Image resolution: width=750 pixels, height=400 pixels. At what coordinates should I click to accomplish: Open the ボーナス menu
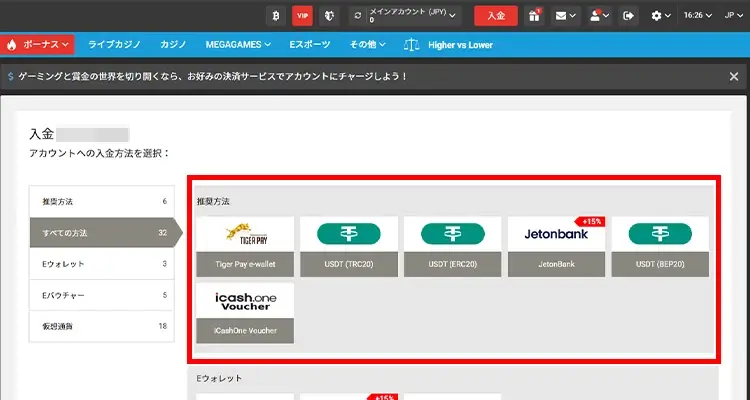[37, 44]
